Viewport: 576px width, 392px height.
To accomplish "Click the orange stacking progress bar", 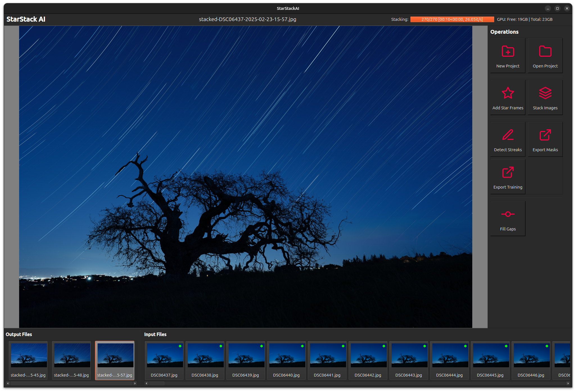I will click(x=452, y=19).
